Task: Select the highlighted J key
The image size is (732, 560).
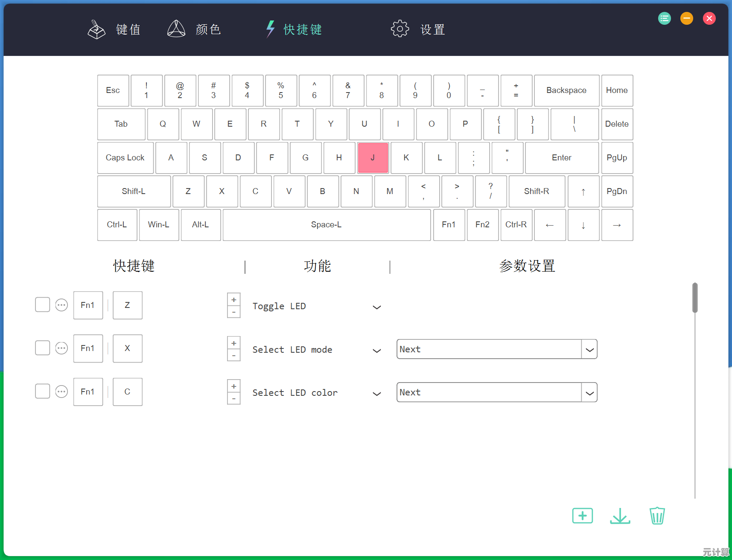Action: [x=373, y=158]
